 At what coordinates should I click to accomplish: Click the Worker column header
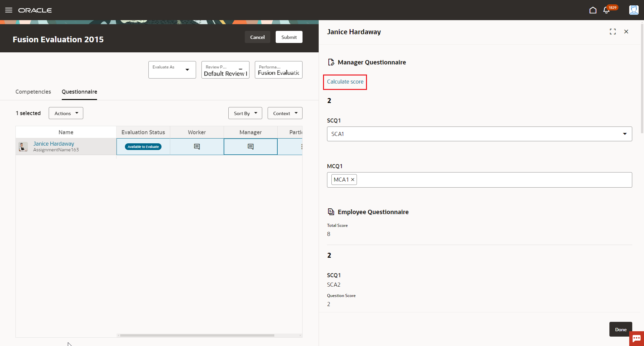(197, 132)
